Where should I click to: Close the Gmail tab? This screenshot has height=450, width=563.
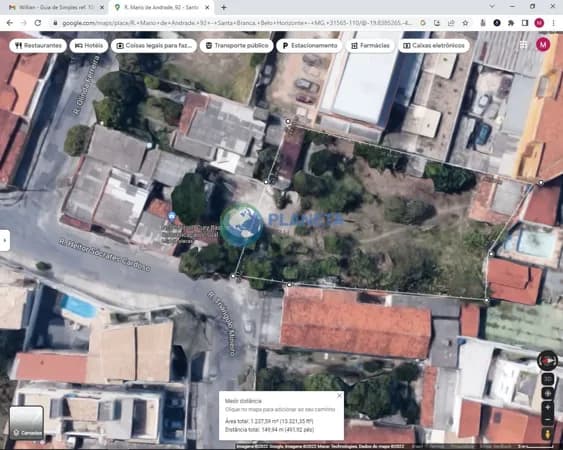tap(102, 7)
